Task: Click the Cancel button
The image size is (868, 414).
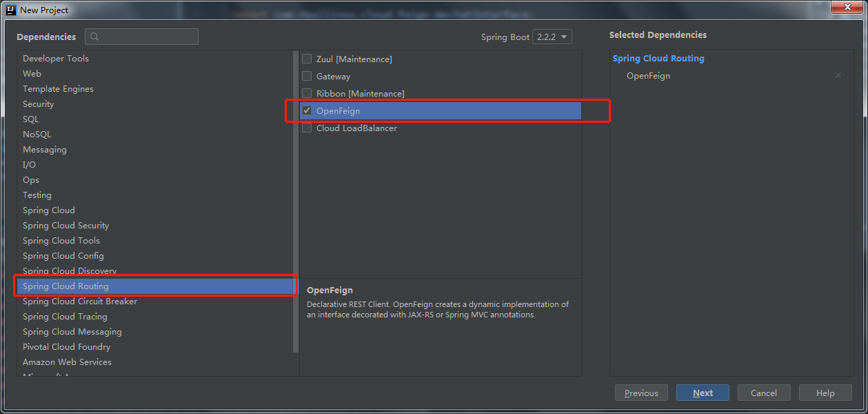Action: 764,393
